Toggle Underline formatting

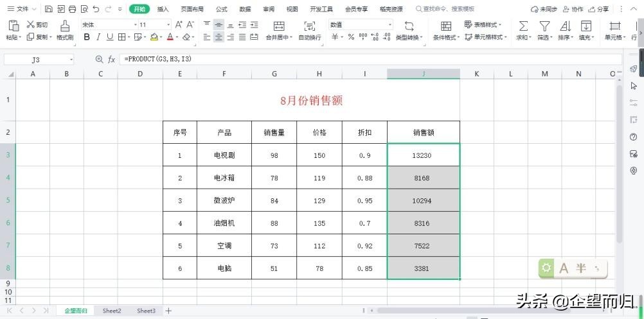tap(110, 37)
